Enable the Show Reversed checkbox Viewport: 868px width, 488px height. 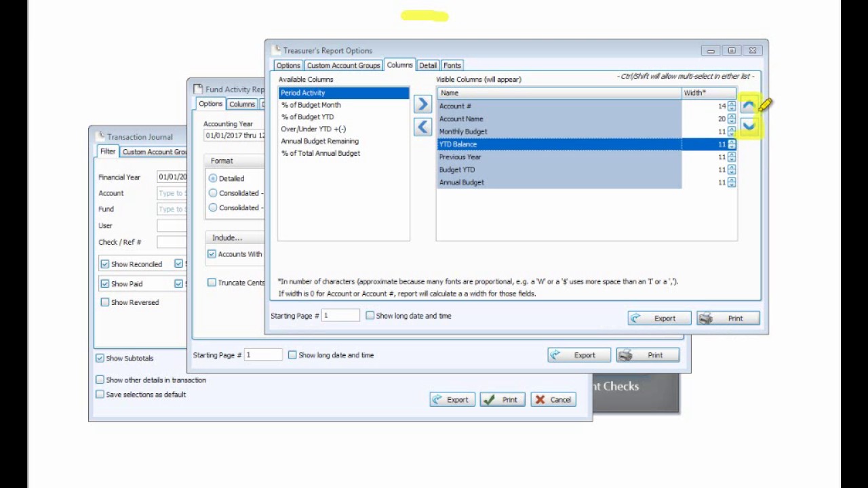(105, 302)
